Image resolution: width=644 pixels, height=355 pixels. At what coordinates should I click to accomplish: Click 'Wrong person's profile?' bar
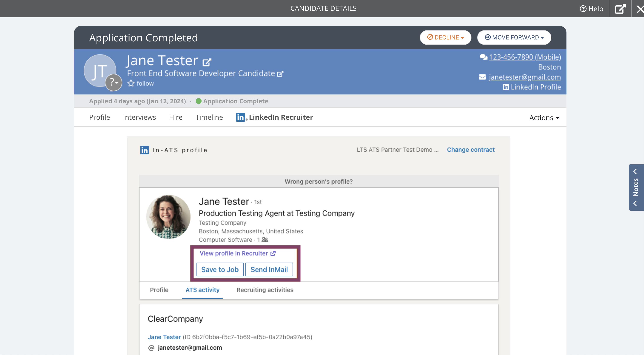pyautogui.click(x=319, y=182)
